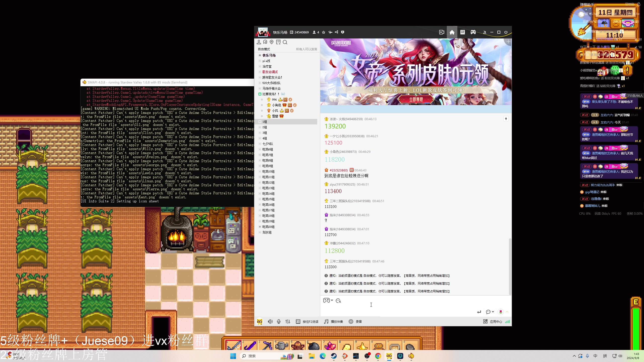644x362 pixels.
Task: Select the pia戏 channel
Action: point(266,61)
